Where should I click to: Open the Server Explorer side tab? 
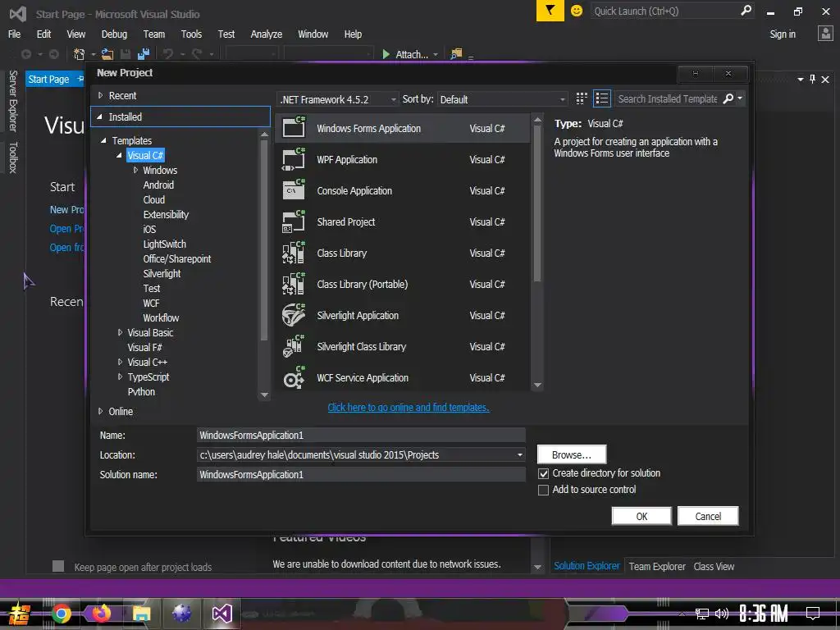pyautogui.click(x=13, y=101)
